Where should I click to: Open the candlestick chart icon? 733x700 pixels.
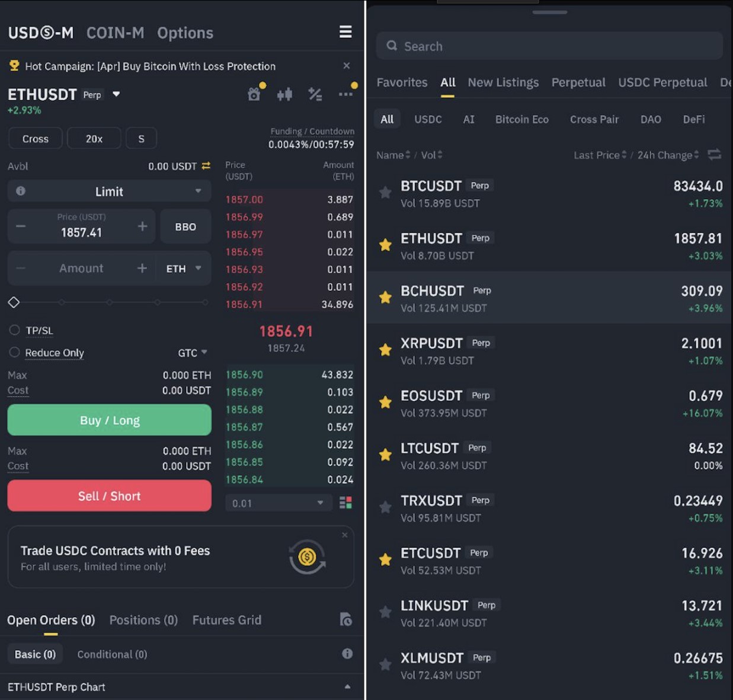click(x=284, y=94)
